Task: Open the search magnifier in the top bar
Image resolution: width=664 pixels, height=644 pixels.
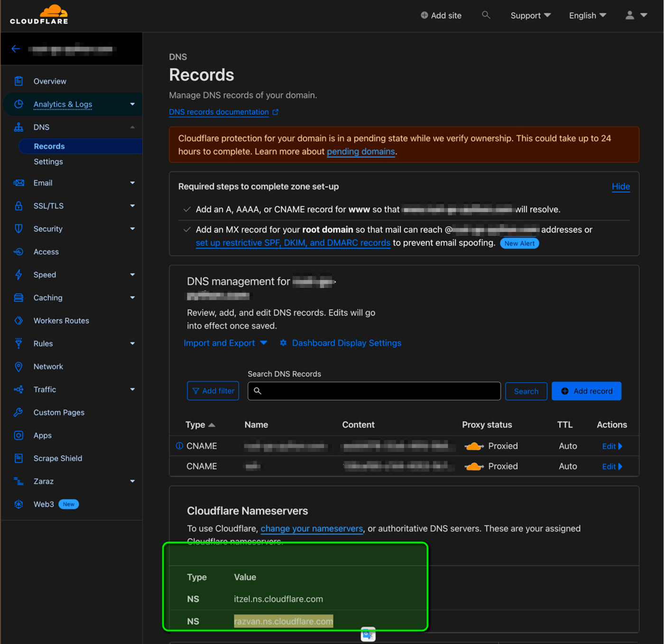Action: [x=486, y=15]
